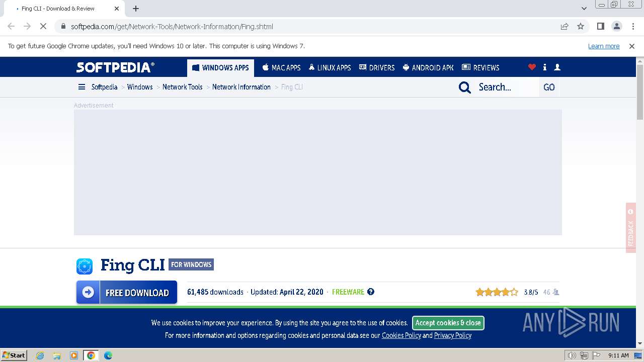The height and width of the screenshot is (362, 644).
Task: Click the volume icon in system tray
Action: [x=572, y=355]
